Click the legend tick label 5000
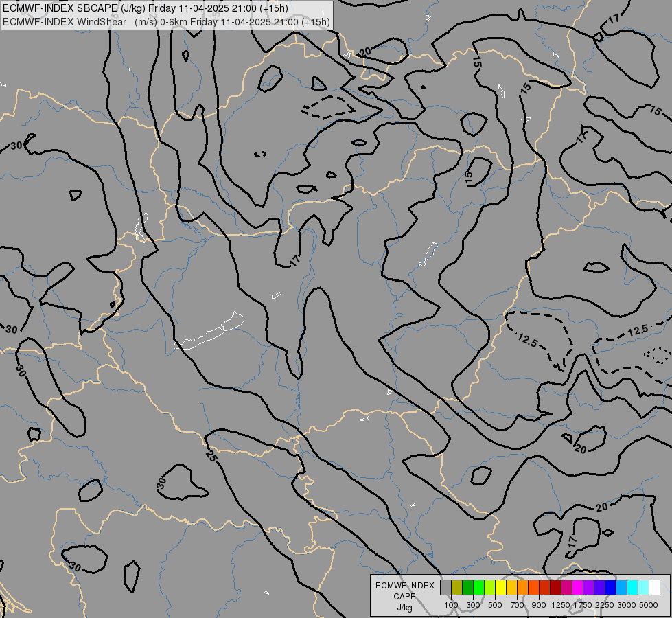672x618 pixels. tap(649, 605)
